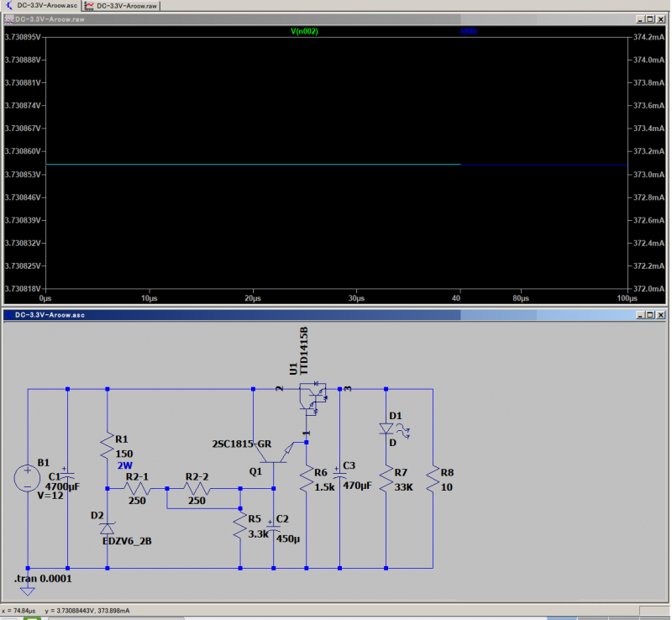Select the R1 150 ohm resistor
The image size is (672, 620).
pyautogui.click(x=108, y=445)
